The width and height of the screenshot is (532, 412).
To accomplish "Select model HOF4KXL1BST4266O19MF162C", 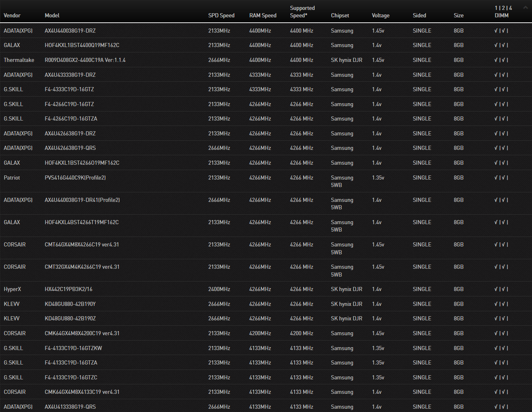I will coord(82,163).
